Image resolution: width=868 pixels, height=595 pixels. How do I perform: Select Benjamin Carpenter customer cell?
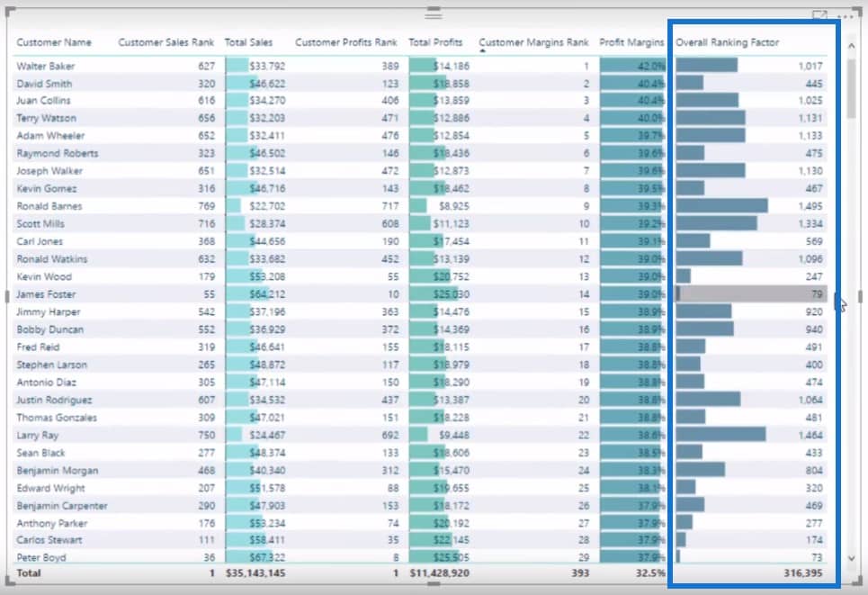click(61, 506)
